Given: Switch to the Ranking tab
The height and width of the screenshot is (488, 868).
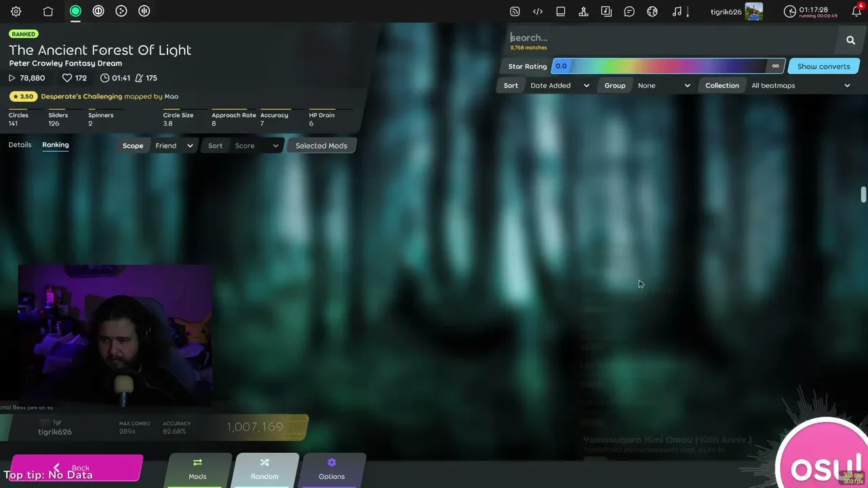Looking at the screenshot, I should tap(56, 145).
